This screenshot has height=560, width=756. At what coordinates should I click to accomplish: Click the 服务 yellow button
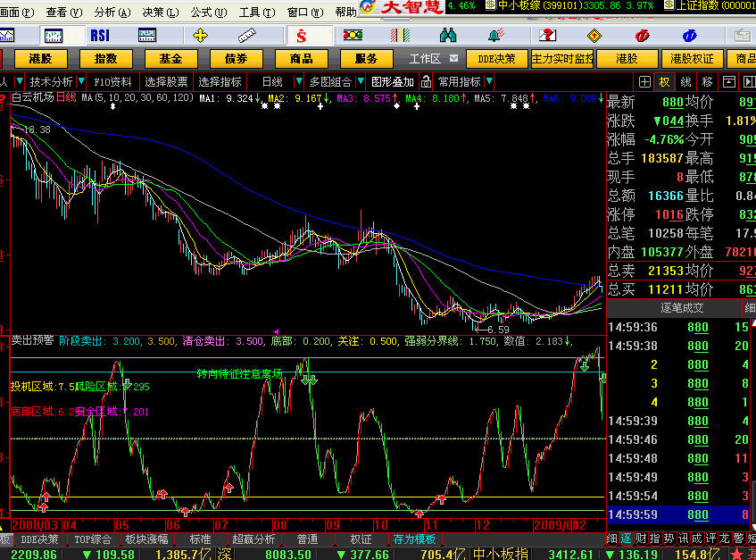coord(367,59)
